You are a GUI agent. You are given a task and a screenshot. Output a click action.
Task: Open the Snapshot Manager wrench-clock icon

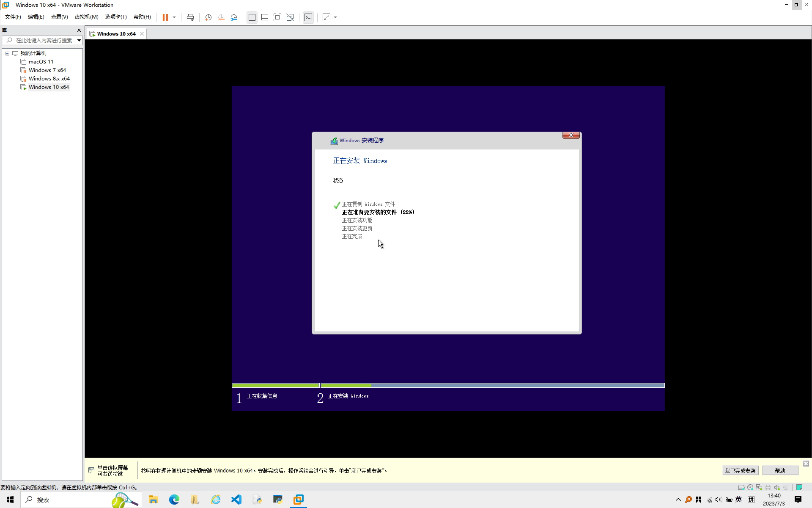(x=234, y=17)
